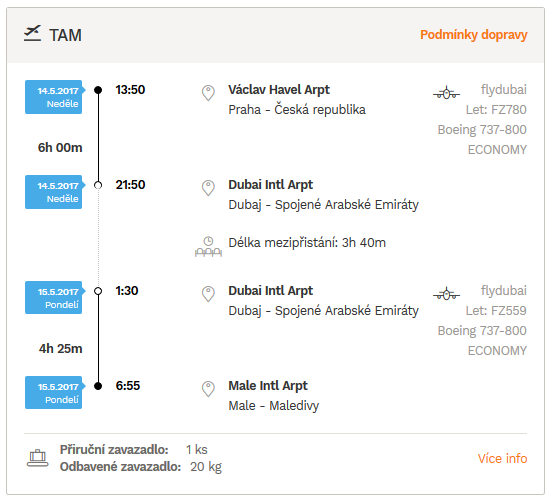Click the Václav Havel Arpt airport name
The height and width of the screenshot is (501, 551).
click(279, 90)
